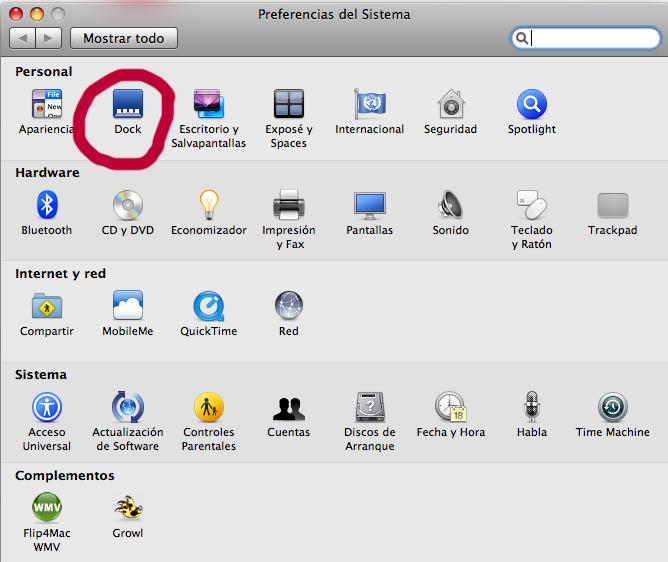Image resolution: width=668 pixels, height=562 pixels.
Task: Open the Dock preferences pane
Action: (128, 105)
